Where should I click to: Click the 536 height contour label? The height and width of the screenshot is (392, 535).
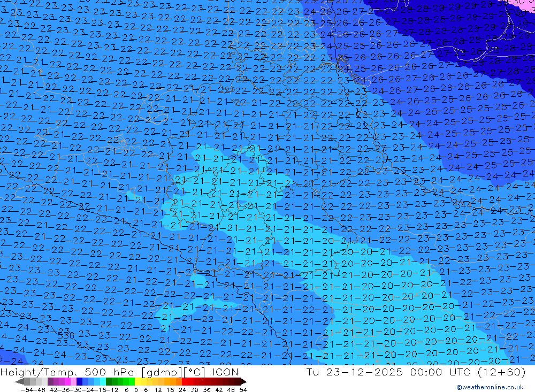click(66, 335)
